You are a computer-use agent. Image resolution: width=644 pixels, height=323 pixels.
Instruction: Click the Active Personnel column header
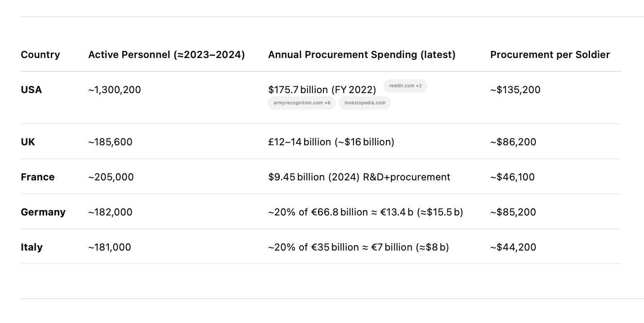pos(166,54)
